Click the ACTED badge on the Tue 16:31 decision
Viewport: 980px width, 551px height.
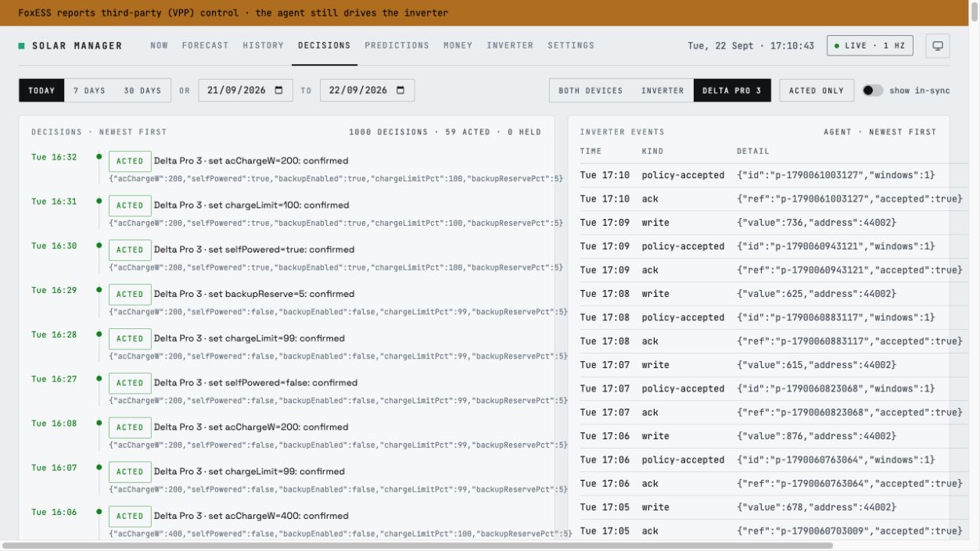(x=130, y=206)
